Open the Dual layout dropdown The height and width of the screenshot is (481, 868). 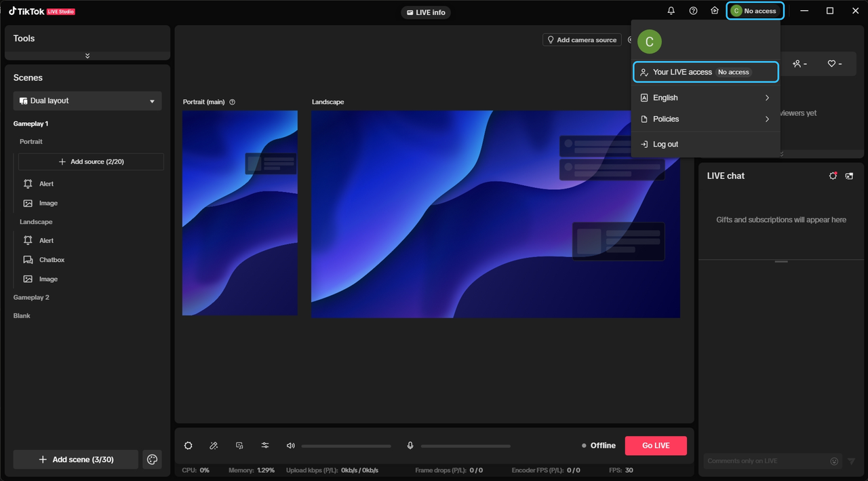click(87, 101)
